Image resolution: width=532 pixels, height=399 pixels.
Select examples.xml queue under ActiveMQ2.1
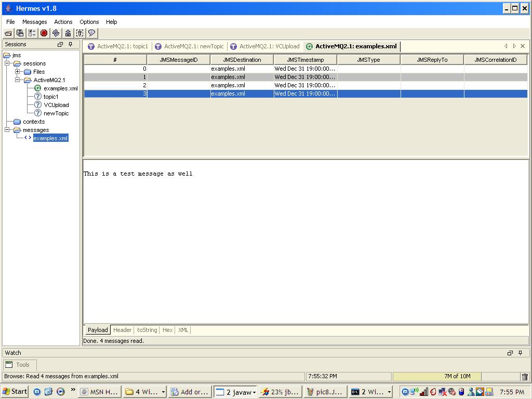(56, 88)
